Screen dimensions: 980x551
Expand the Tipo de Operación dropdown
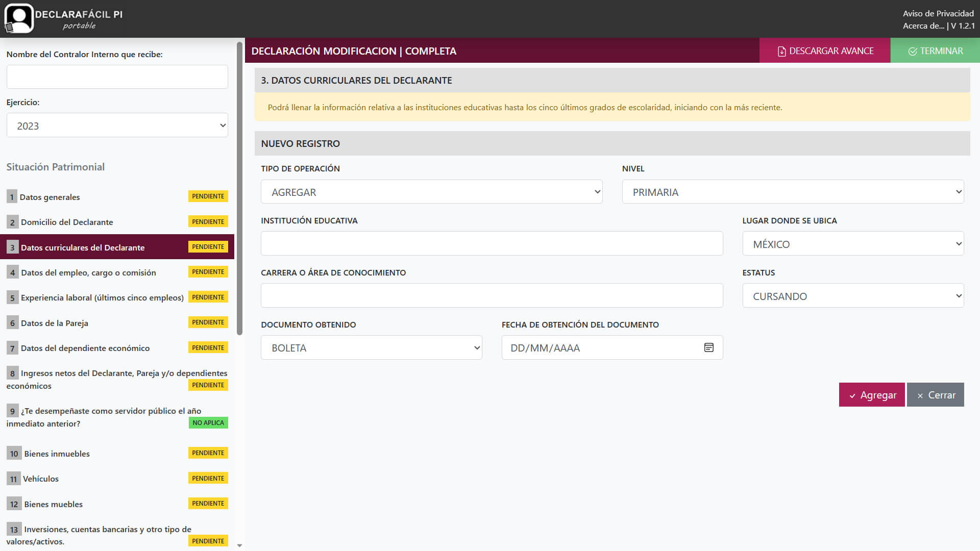(x=431, y=192)
